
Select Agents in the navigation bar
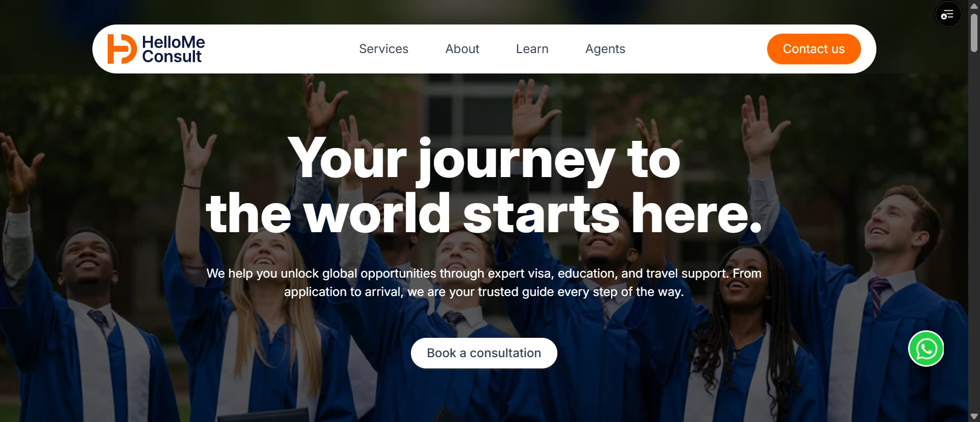pyautogui.click(x=605, y=49)
